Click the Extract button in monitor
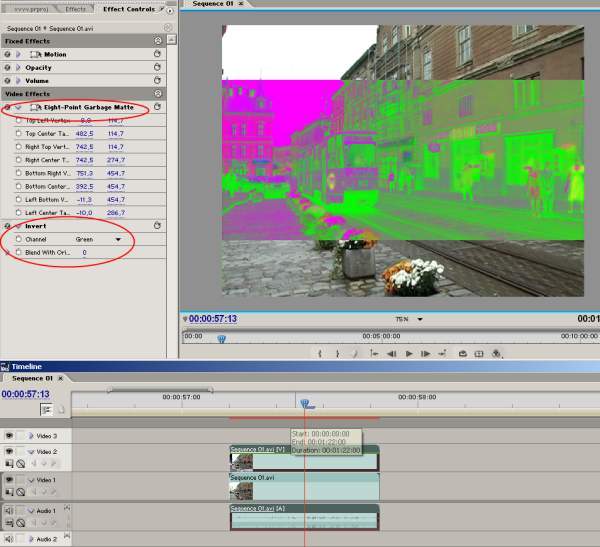The height and width of the screenshot is (547, 600). coord(479,354)
